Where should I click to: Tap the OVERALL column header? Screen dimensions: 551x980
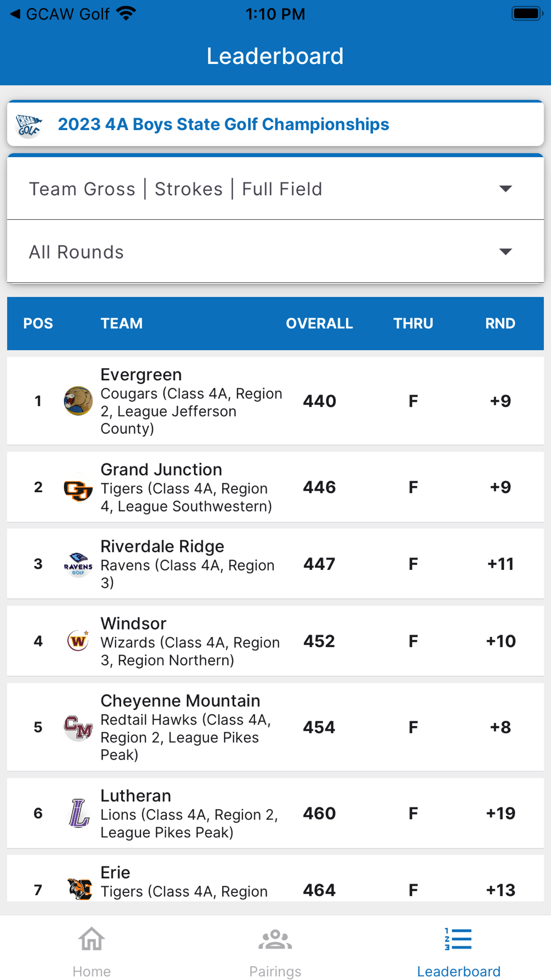coord(319,324)
